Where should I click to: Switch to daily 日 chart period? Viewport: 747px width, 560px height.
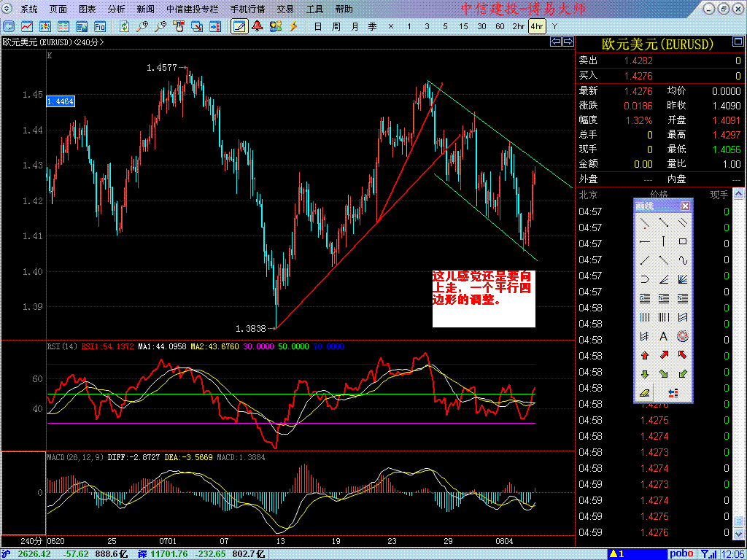click(x=318, y=27)
